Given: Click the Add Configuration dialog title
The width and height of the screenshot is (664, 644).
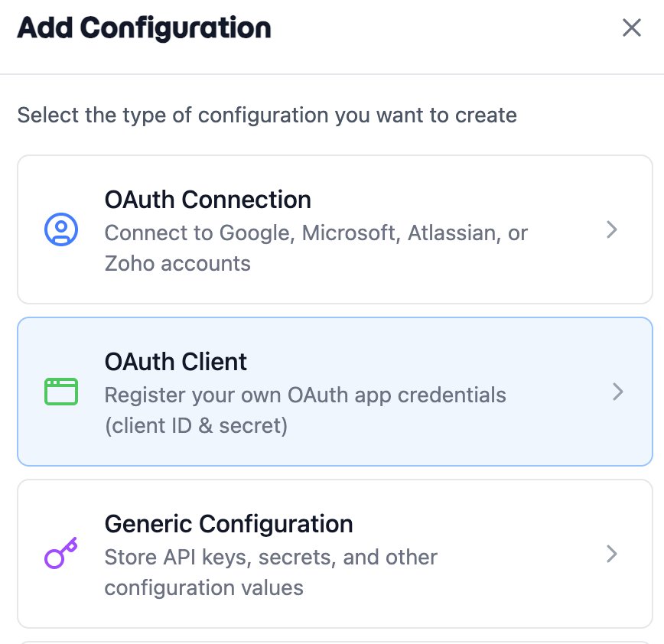Looking at the screenshot, I should (142, 28).
